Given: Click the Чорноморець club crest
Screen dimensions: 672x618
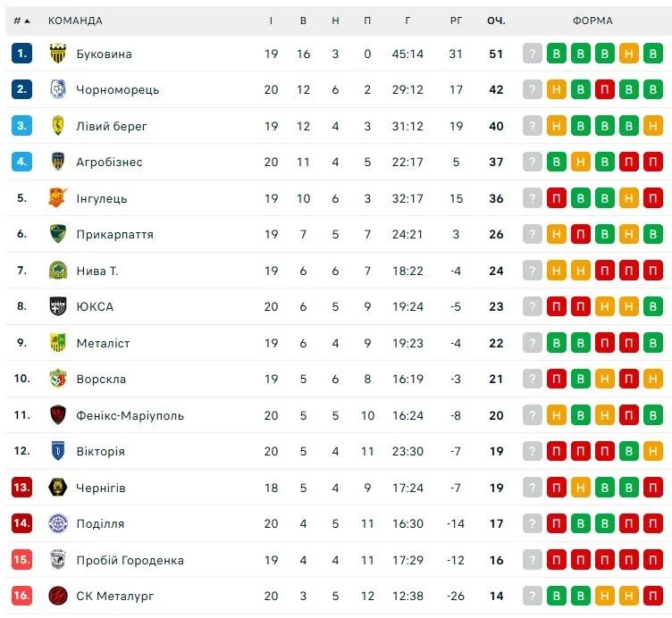Looking at the screenshot, I should point(58,89).
